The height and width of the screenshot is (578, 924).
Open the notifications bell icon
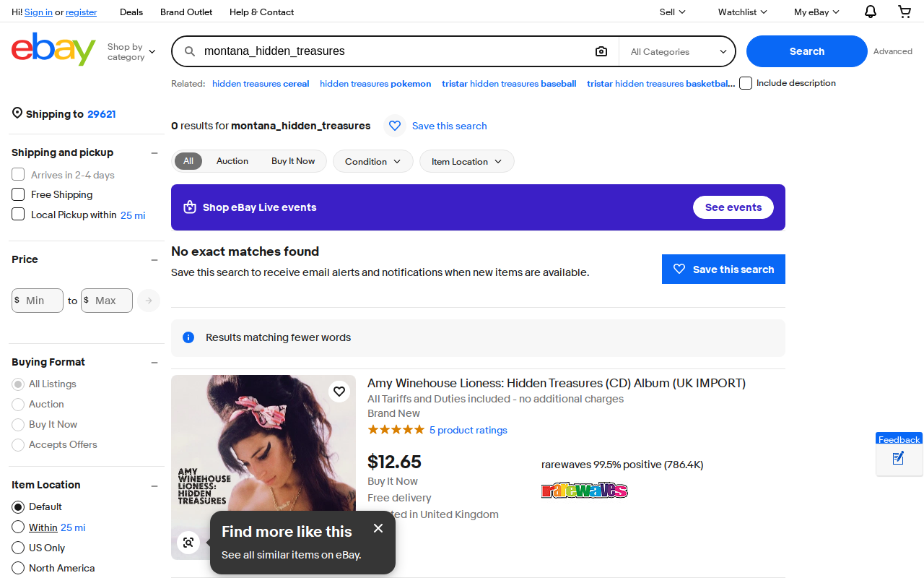tap(871, 12)
